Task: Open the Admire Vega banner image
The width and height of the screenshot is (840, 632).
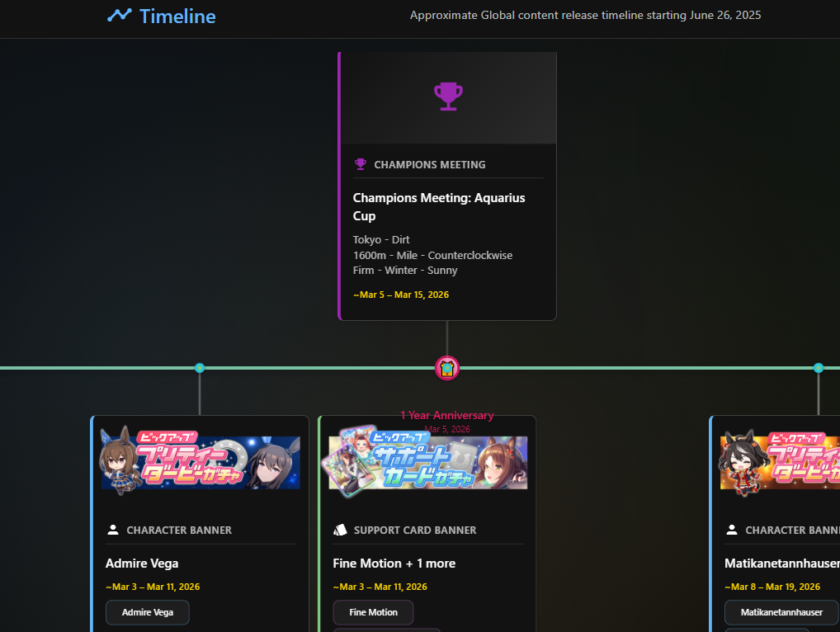Action: coord(200,462)
